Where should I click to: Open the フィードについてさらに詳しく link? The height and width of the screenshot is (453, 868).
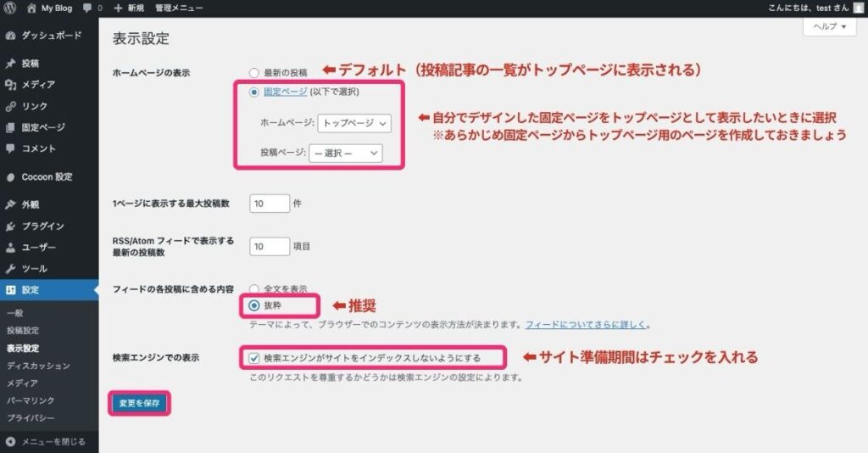586,324
